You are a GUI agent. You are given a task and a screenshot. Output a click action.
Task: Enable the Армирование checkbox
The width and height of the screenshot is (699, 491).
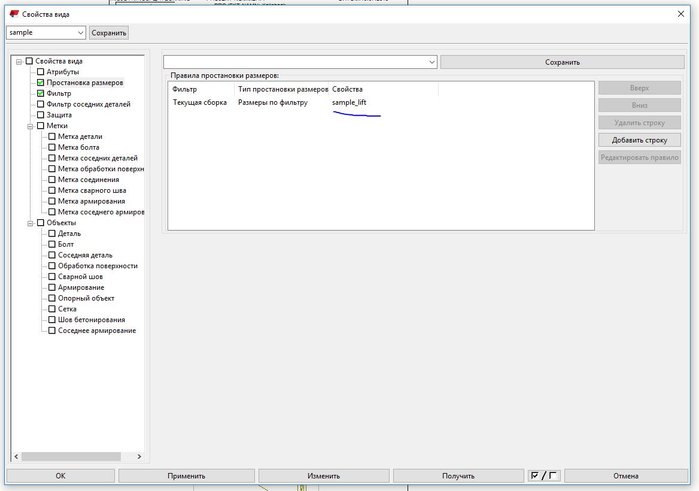[52, 287]
